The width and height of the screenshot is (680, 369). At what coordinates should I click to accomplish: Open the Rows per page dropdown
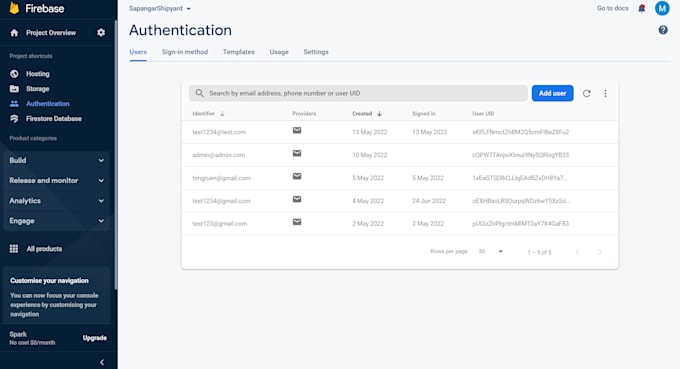(490, 251)
